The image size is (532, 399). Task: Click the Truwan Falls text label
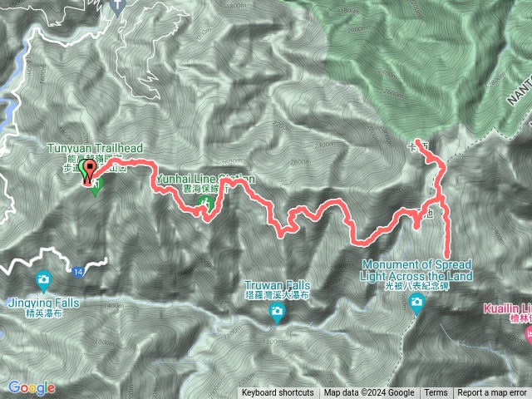click(x=277, y=285)
